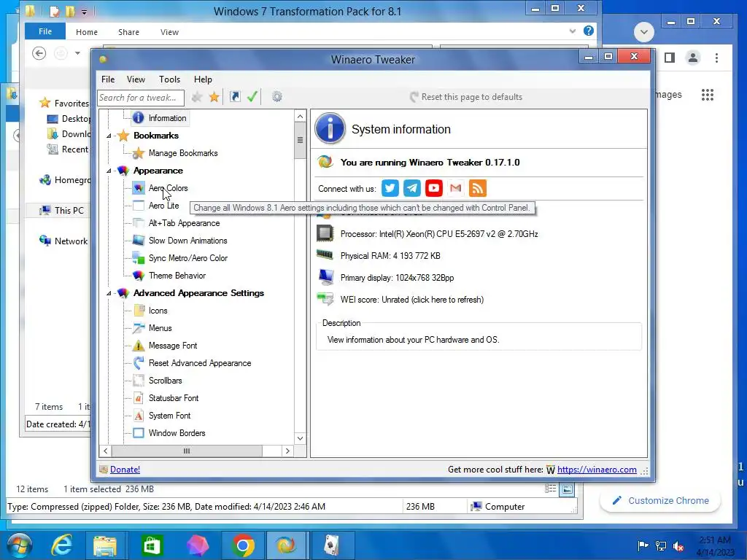This screenshot has width=747, height=560.
Task: Open Internet Explorer from the taskbar
Action: 62,545
